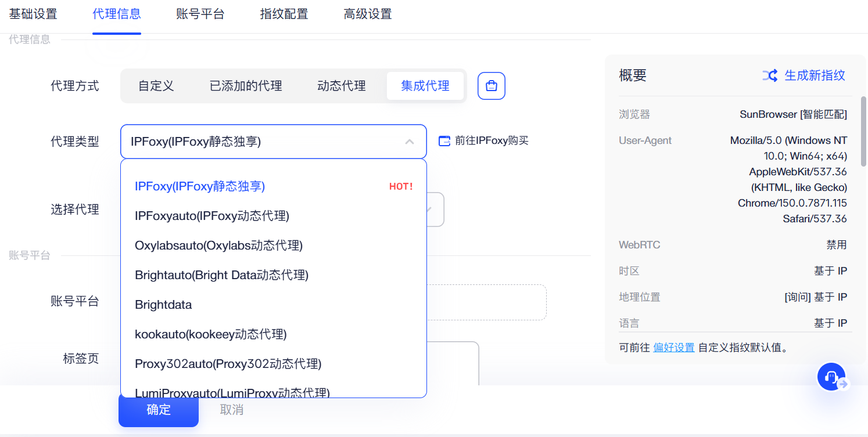The height and width of the screenshot is (437, 868).
Task: Click 生成新指纹 button
Action: point(804,75)
